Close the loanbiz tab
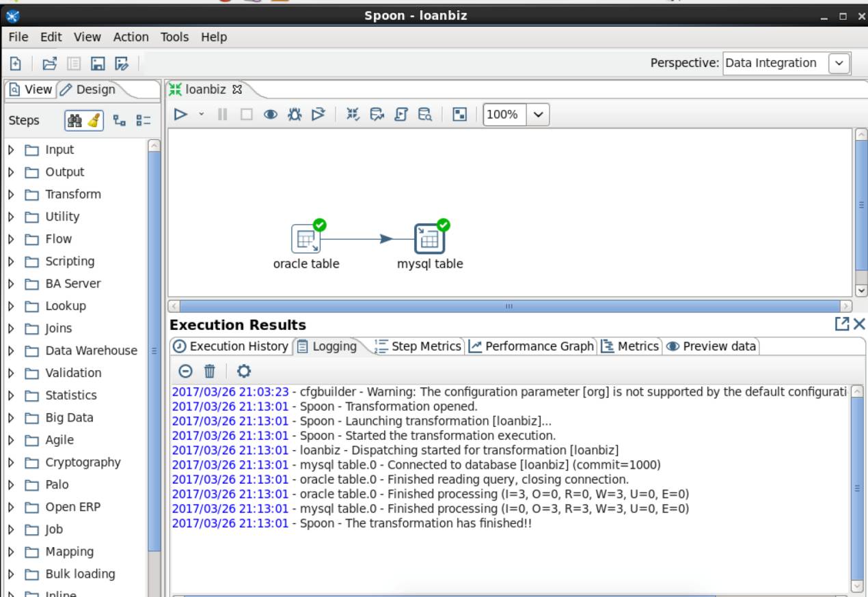The height and width of the screenshot is (597, 868). click(x=238, y=89)
